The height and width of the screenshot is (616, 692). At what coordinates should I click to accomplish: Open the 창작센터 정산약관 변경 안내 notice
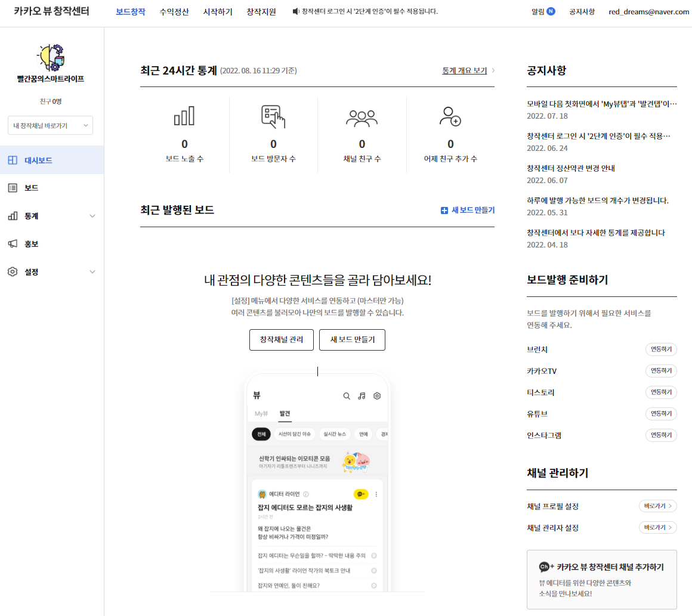coord(571,168)
